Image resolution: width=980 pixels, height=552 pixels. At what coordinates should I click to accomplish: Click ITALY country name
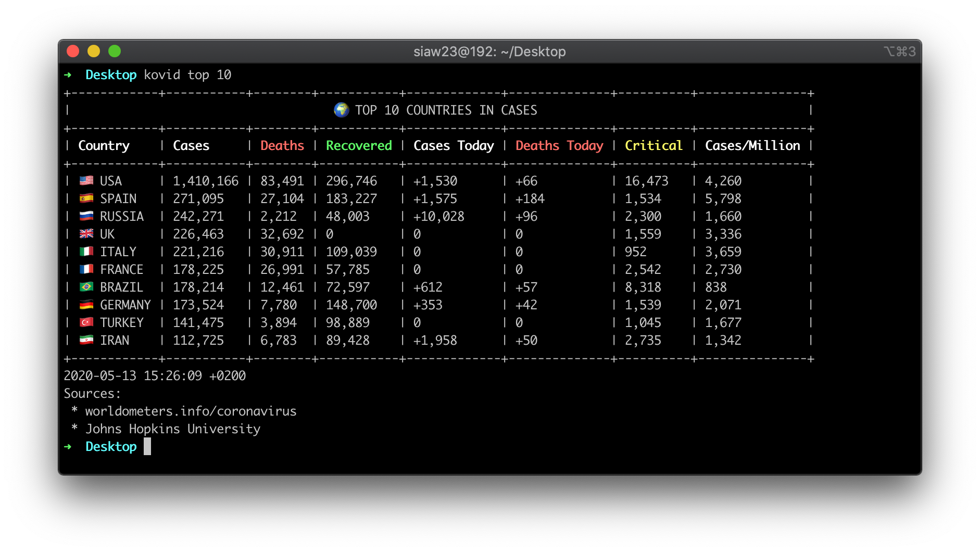[x=118, y=252]
